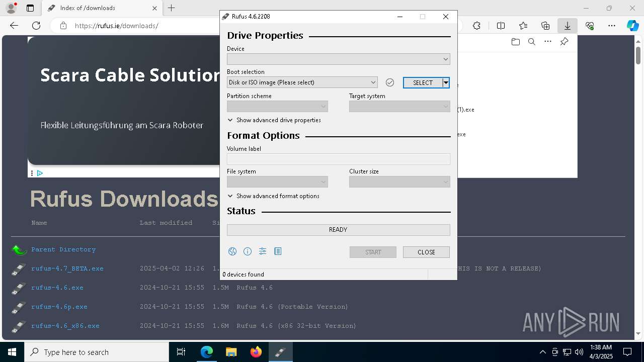Launch Copilot from Edge toolbar
The width and height of the screenshot is (644, 362).
coord(632,26)
